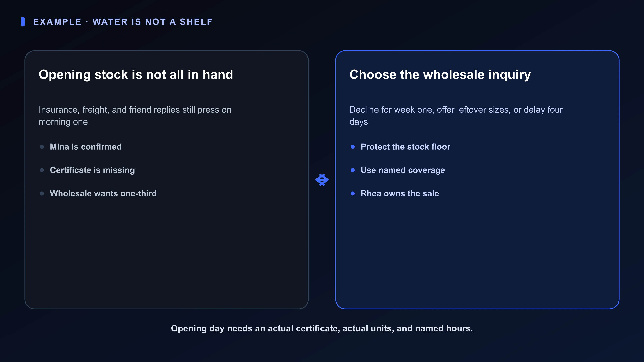Click the bullet beside Wholesale wants one-third

pyautogui.click(x=42, y=194)
